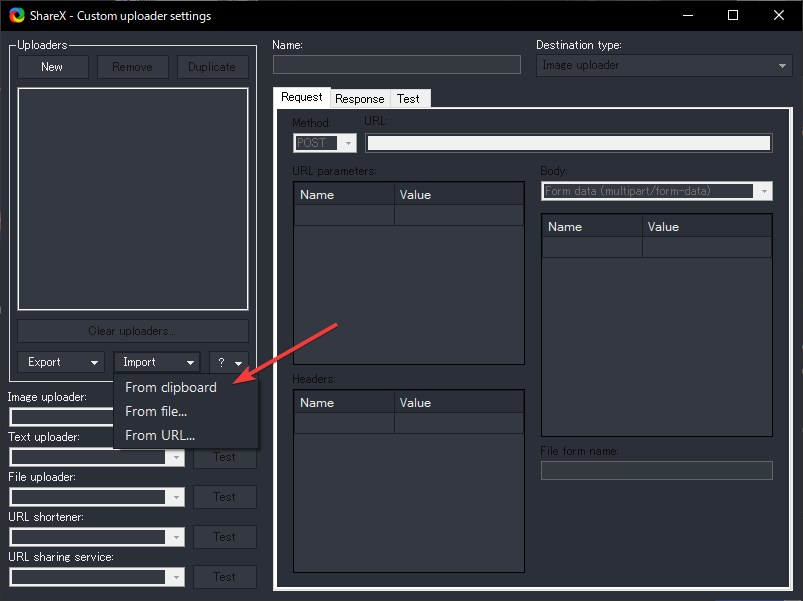Click the File form name field

tap(657, 470)
